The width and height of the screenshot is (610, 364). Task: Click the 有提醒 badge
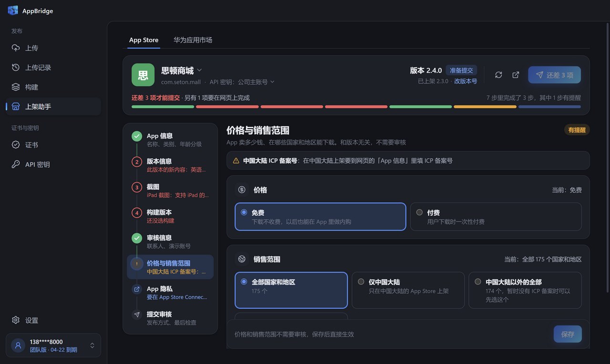(x=577, y=130)
